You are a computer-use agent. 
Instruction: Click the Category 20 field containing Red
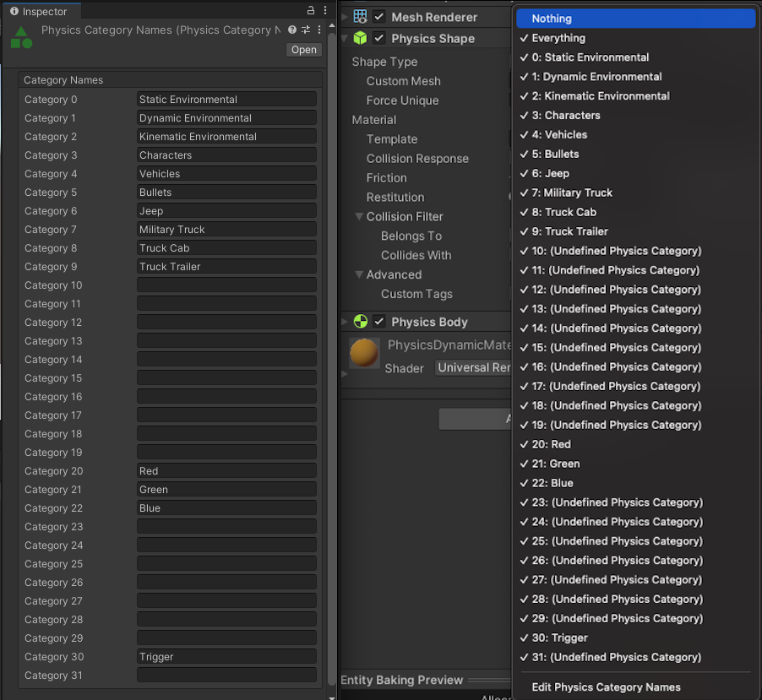coord(226,471)
